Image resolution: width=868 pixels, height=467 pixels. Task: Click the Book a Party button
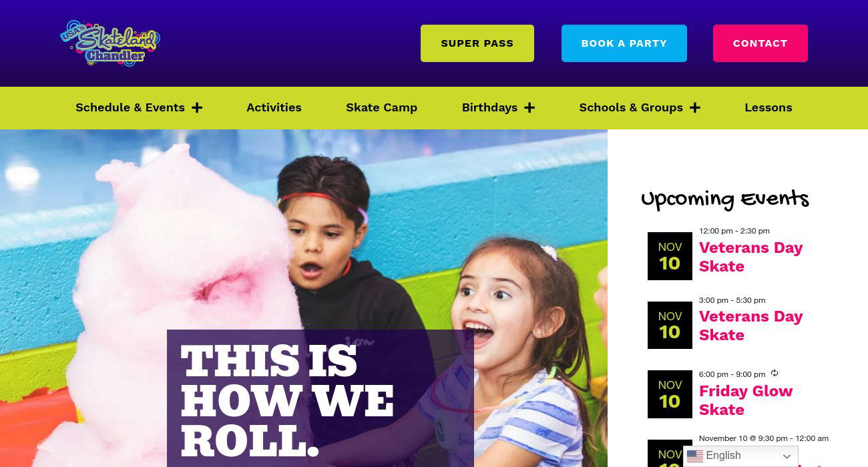tap(624, 43)
